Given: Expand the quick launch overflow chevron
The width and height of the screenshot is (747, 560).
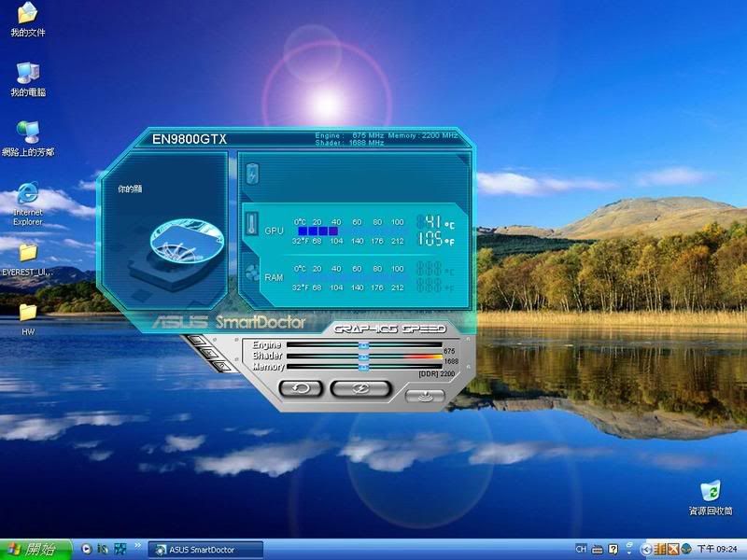Looking at the screenshot, I should pyautogui.click(x=139, y=546).
